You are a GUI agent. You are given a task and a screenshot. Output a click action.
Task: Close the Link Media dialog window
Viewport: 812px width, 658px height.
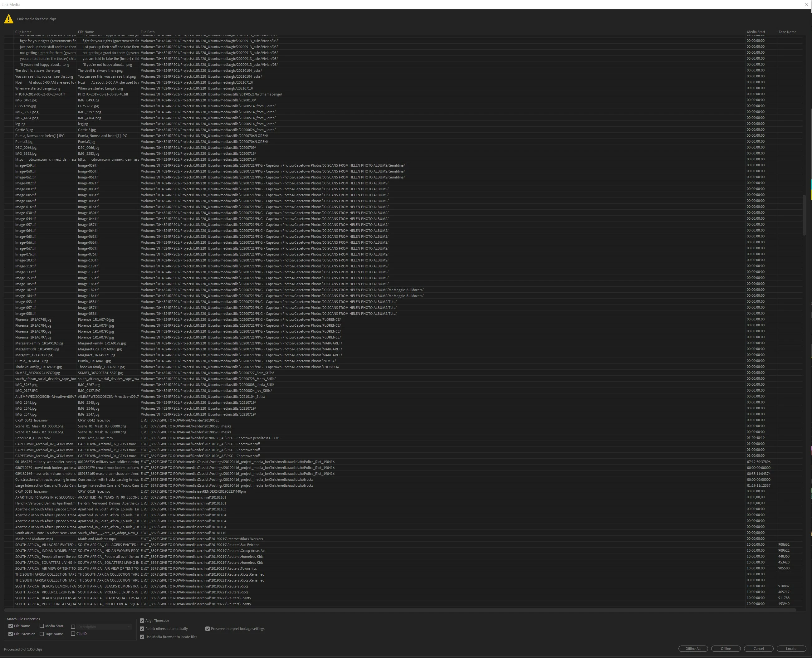(806, 5)
